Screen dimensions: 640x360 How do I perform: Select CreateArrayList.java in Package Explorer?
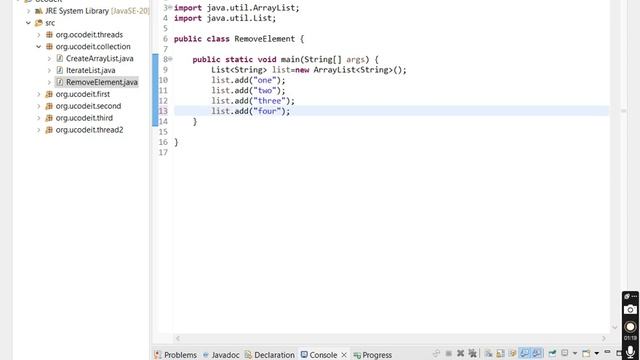coord(100,58)
